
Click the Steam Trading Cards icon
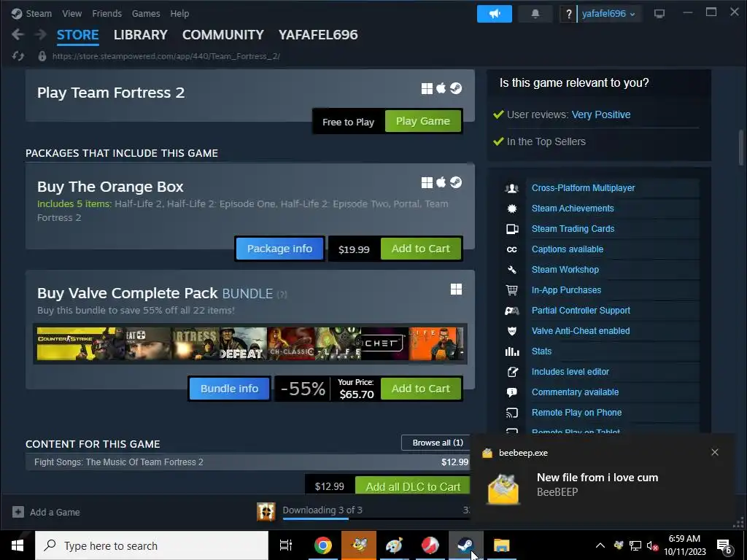coord(511,229)
